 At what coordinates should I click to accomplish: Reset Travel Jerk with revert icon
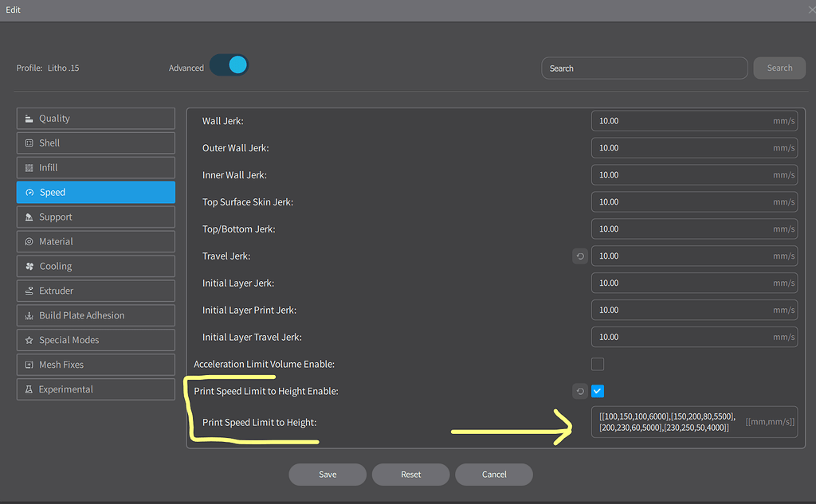pyautogui.click(x=579, y=256)
